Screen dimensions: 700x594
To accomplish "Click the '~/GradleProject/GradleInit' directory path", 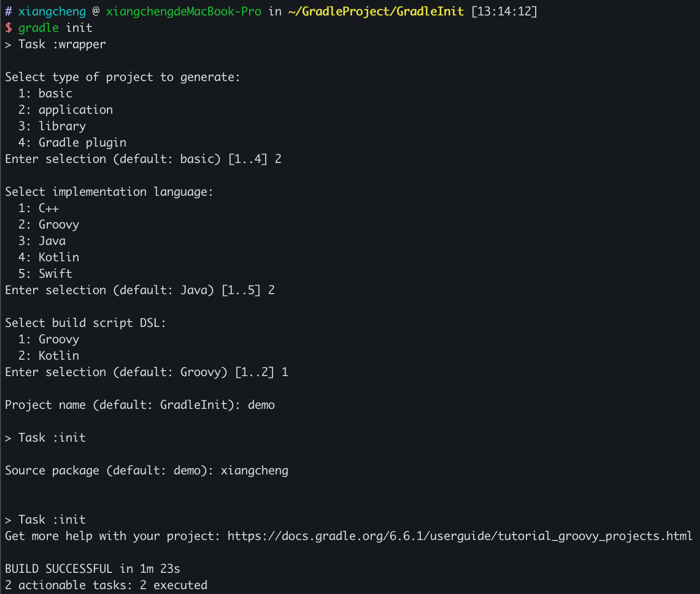I will pyautogui.click(x=376, y=11).
